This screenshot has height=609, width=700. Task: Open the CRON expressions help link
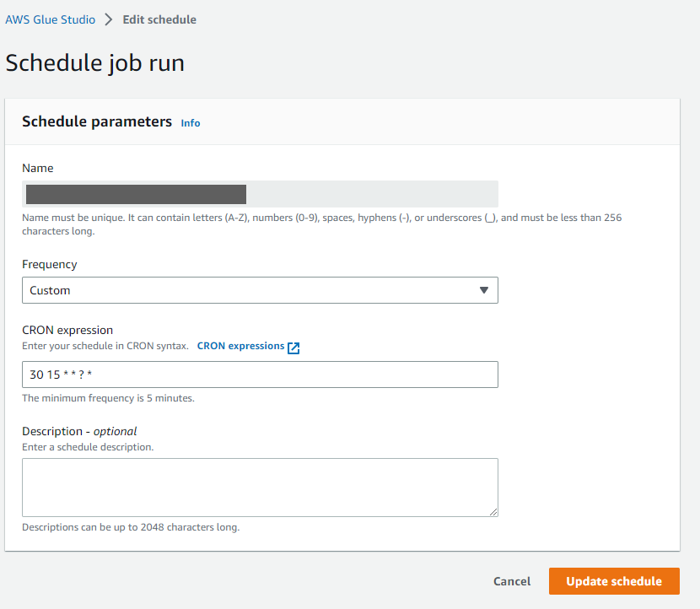coord(240,346)
